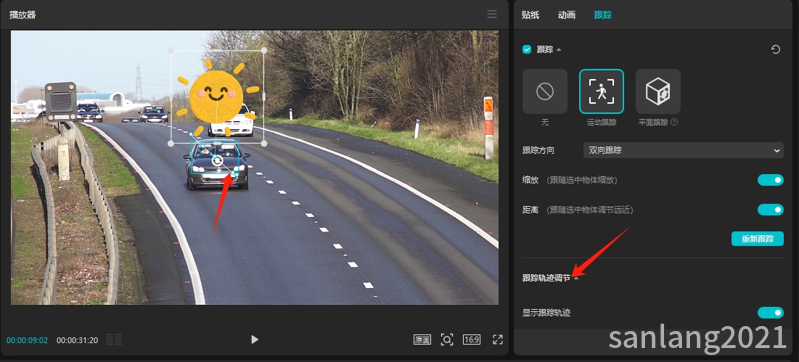Image resolution: width=799 pixels, height=362 pixels.
Task: Toggle off the 距离 distance switch
Action: pos(770,210)
